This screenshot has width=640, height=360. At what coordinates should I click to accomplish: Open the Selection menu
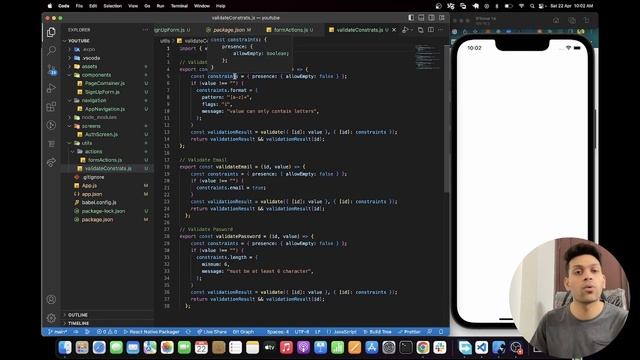[x=113, y=6]
